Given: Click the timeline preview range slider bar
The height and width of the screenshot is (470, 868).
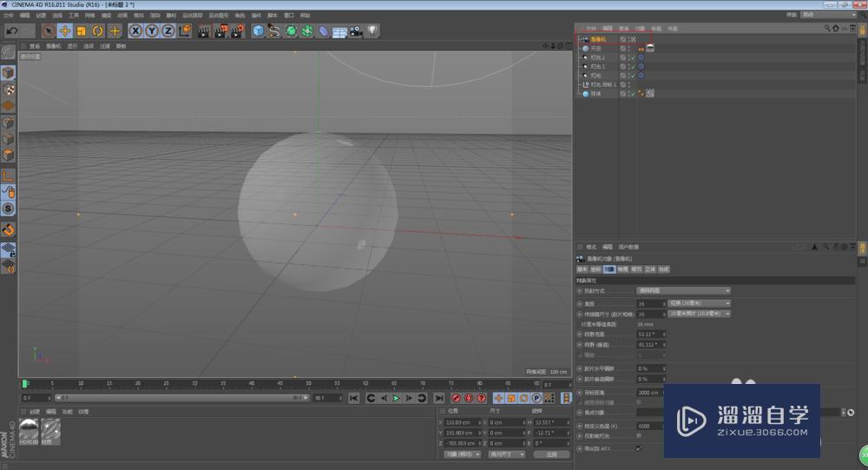Looking at the screenshot, I should [181, 398].
